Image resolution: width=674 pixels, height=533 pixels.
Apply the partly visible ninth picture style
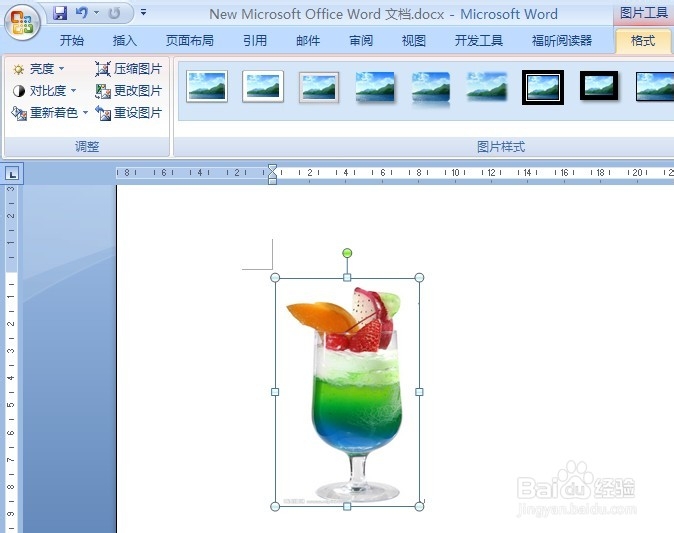655,86
